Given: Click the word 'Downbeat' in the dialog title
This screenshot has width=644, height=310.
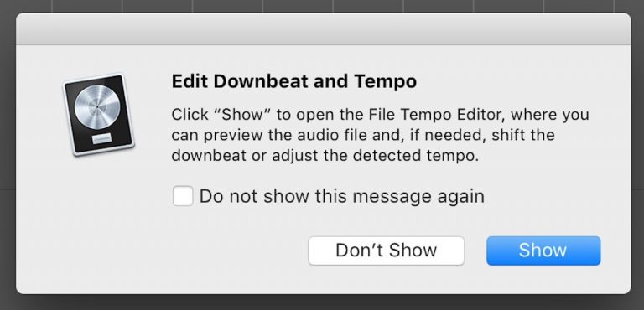Looking at the screenshot, I should pos(262,81).
